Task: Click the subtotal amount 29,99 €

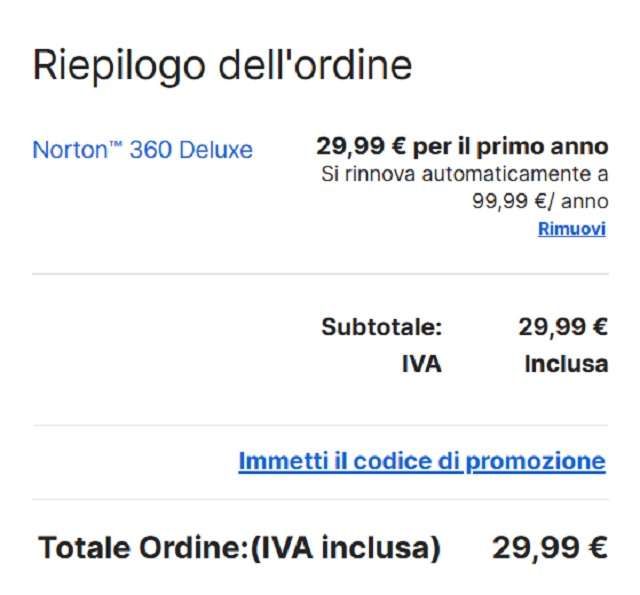Action: 563,328
